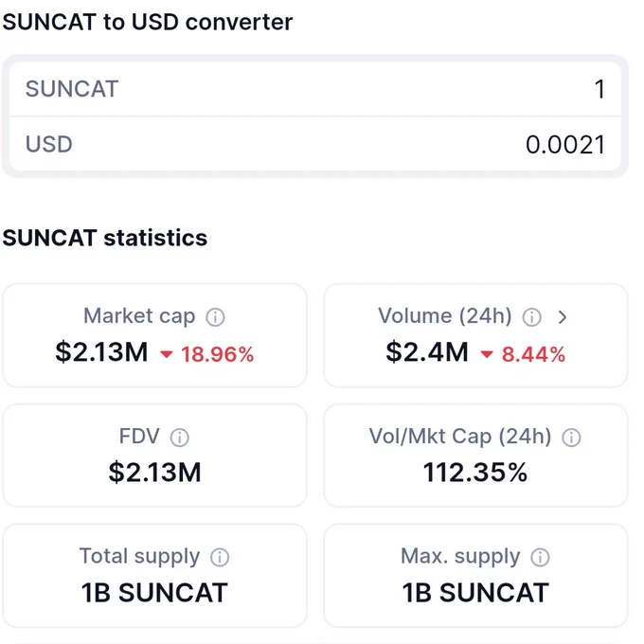
Task: Open the Volume (24h) info icon
Action: tap(532, 317)
